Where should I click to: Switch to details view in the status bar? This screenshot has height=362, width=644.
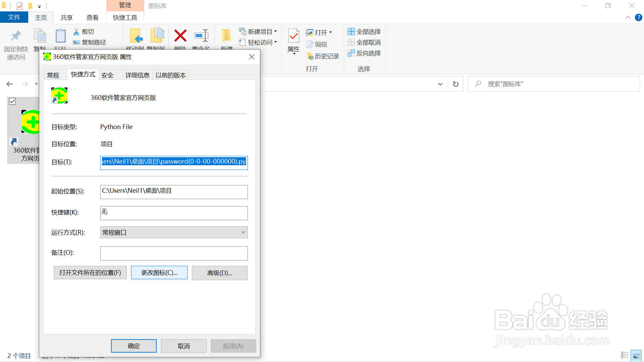pyautogui.click(x=625, y=355)
